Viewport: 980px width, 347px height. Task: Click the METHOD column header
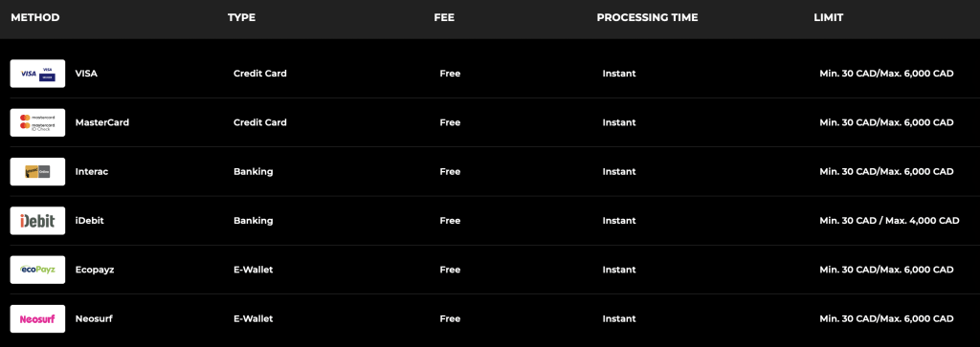tap(35, 17)
